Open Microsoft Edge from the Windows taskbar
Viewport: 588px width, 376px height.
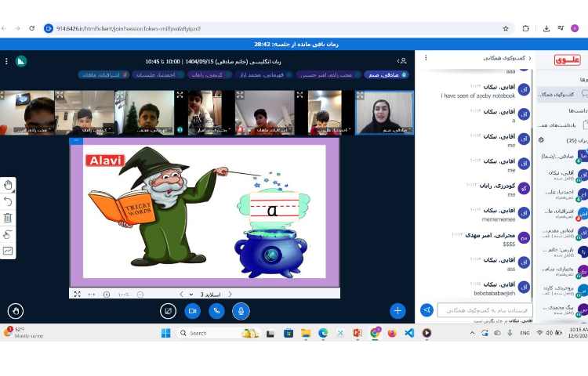click(x=322, y=333)
